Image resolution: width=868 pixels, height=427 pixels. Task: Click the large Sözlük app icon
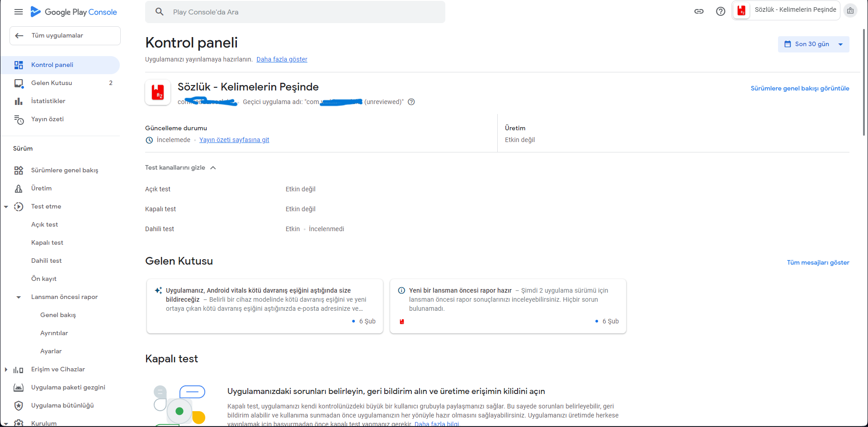coord(158,92)
